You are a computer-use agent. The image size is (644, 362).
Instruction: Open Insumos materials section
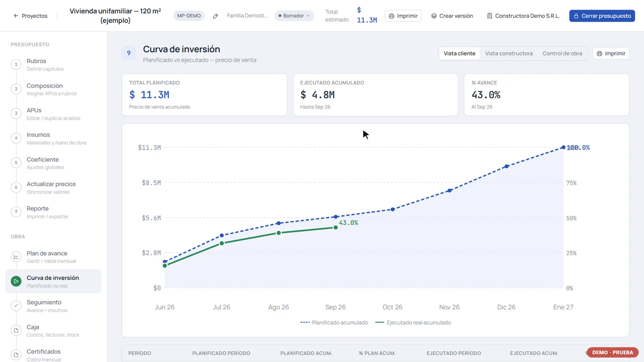(x=53, y=138)
